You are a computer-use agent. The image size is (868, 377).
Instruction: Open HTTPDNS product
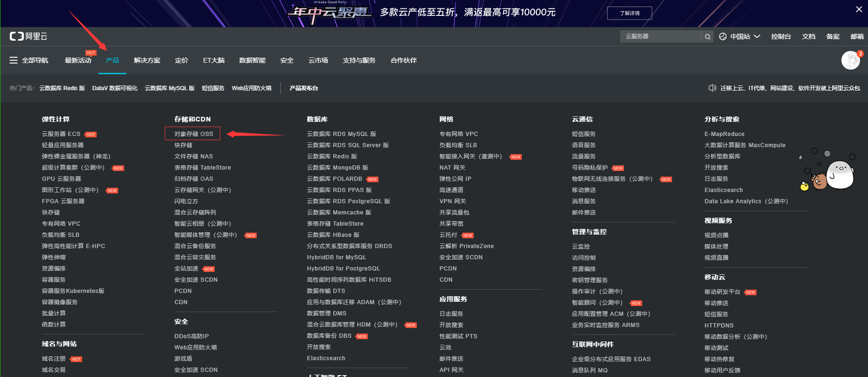tap(719, 326)
